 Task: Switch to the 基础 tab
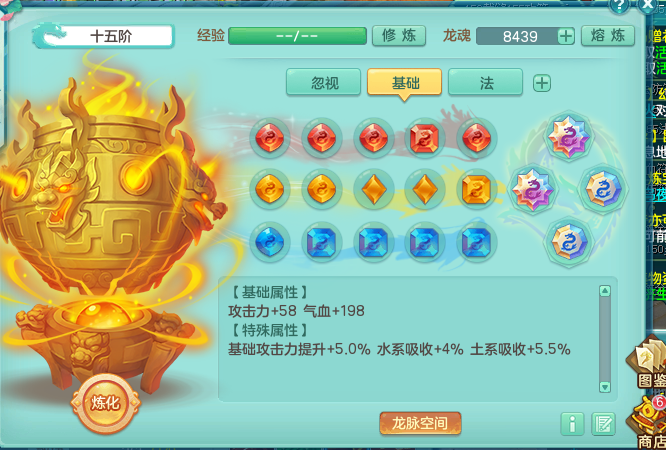404,82
